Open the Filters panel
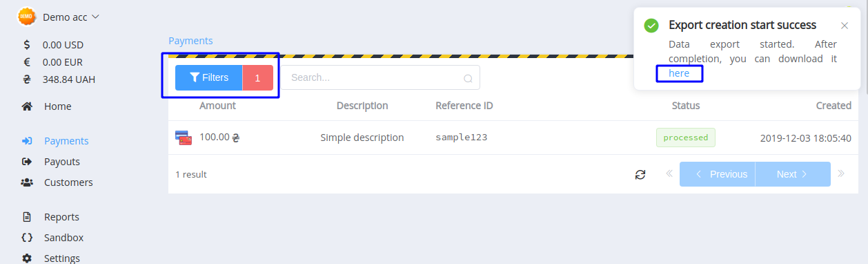 coord(209,77)
